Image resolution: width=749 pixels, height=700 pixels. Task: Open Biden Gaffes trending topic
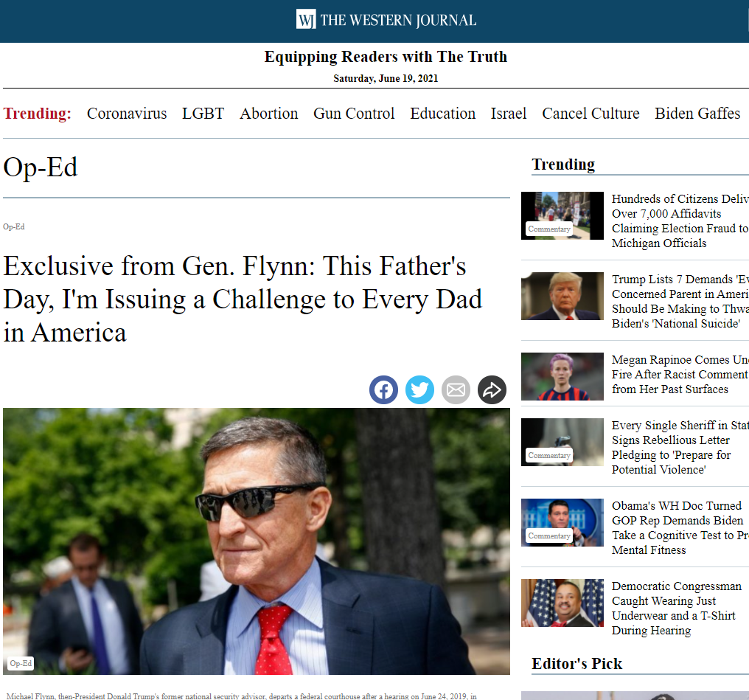point(697,114)
